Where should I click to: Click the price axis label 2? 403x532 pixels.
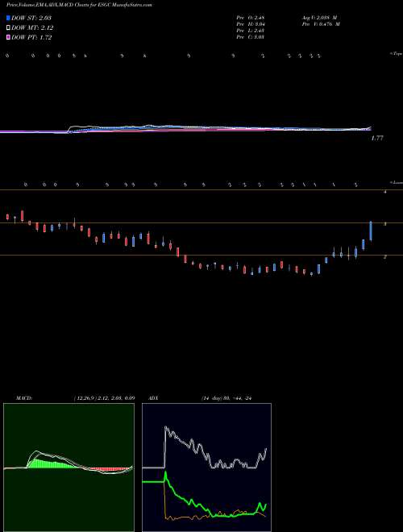pos(385,257)
